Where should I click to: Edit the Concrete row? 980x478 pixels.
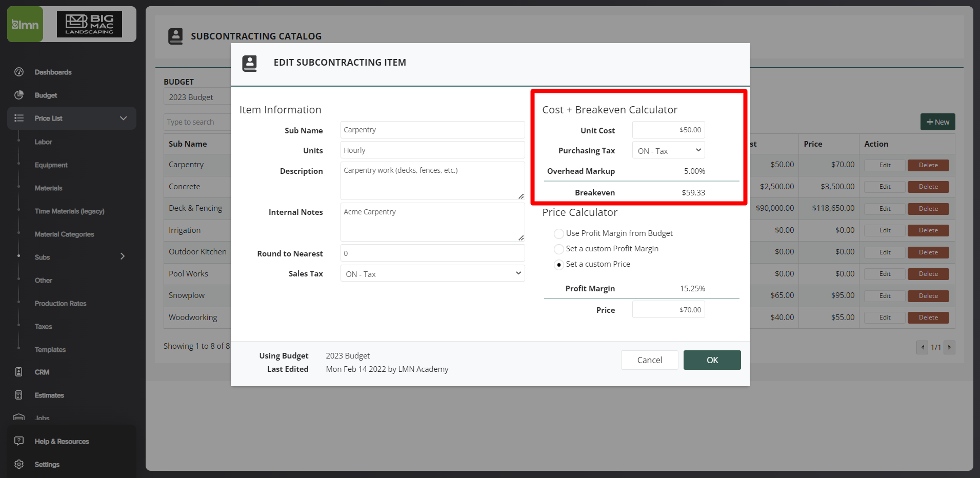tap(885, 187)
